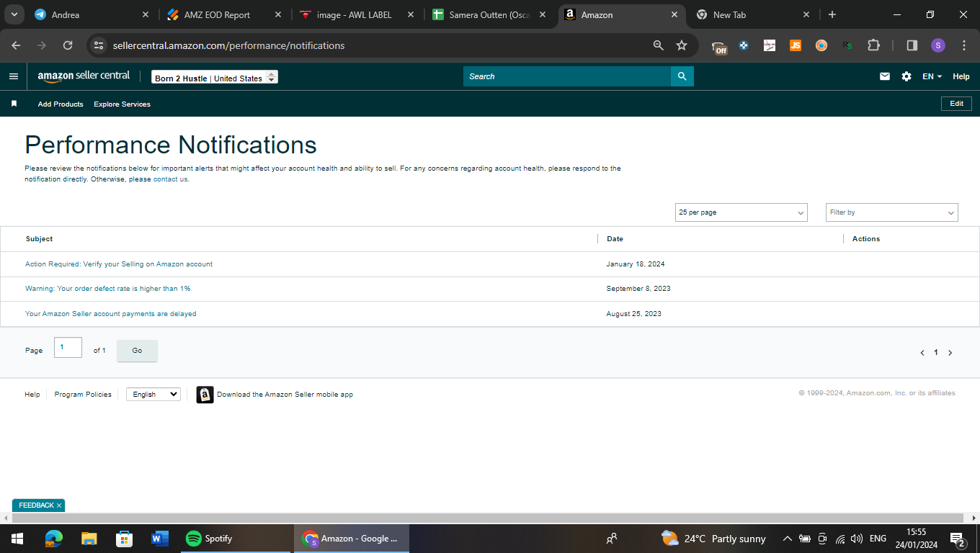This screenshot has width=980, height=553.
Task: Click the page number input field
Action: [x=68, y=347]
